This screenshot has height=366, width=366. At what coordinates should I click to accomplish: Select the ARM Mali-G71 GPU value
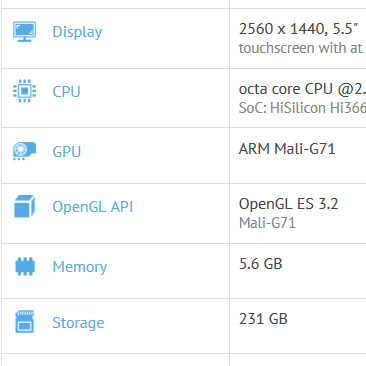[287, 149]
